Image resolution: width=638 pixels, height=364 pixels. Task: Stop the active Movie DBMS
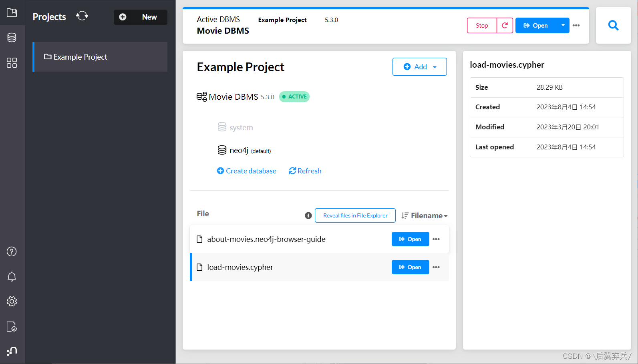tap(482, 26)
